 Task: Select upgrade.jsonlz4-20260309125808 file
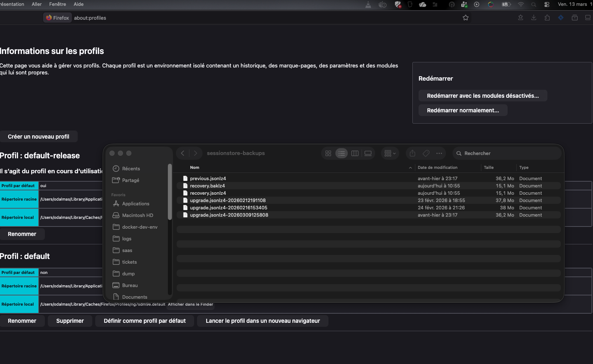[369, 215]
